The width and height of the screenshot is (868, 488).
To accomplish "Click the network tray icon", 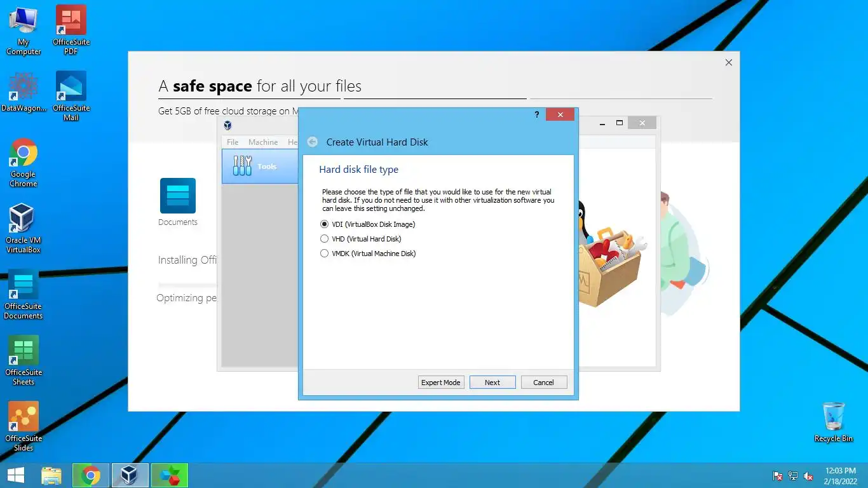I will (x=793, y=476).
